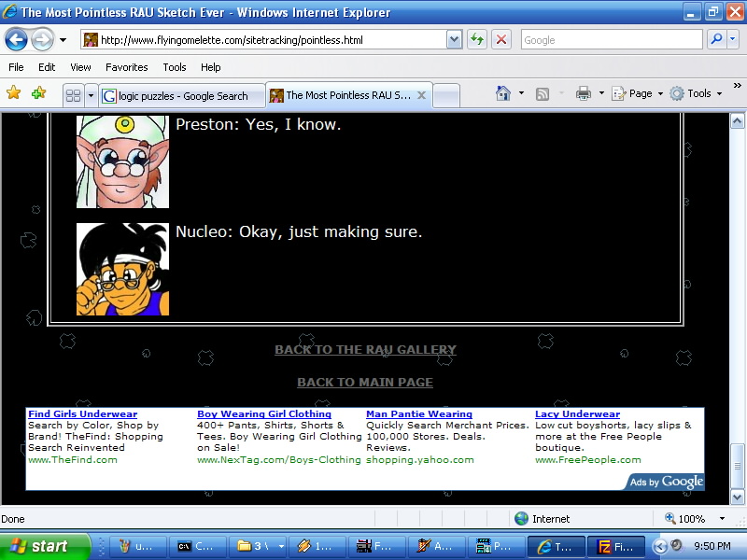
Task: Click the Home icon in command bar
Action: 503,93
